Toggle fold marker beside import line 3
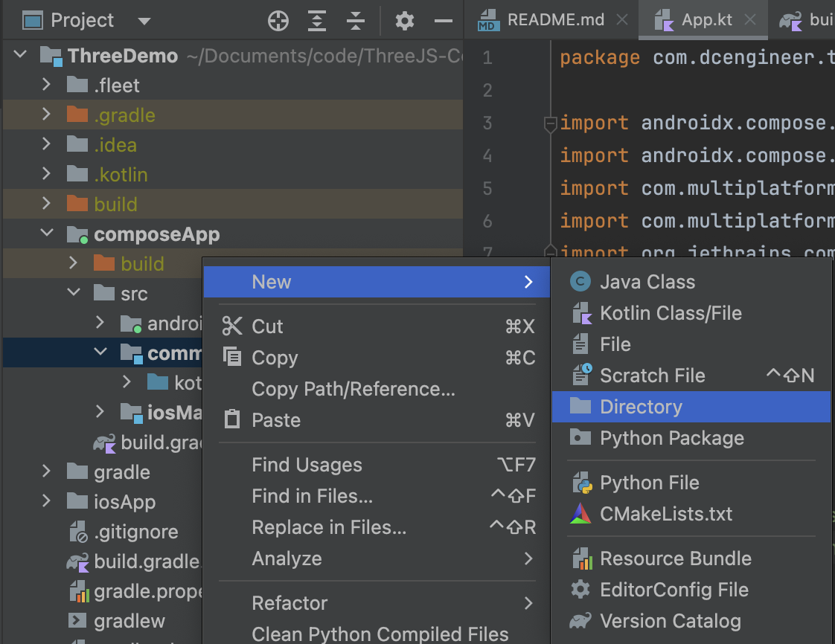 pyautogui.click(x=550, y=123)
